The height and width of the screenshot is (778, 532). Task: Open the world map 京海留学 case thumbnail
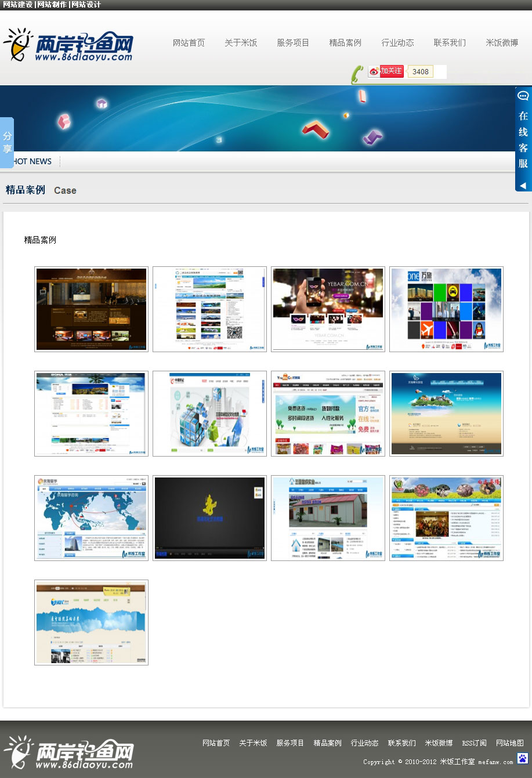point(91,518)
